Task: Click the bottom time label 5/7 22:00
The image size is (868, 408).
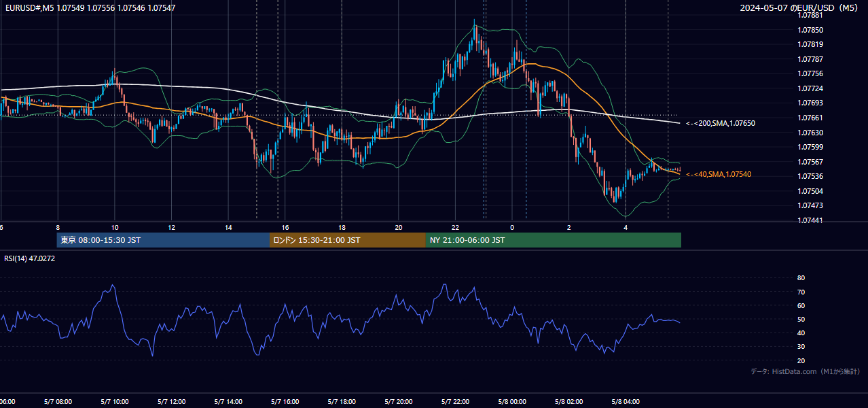Action: click(x=455, y=402)
